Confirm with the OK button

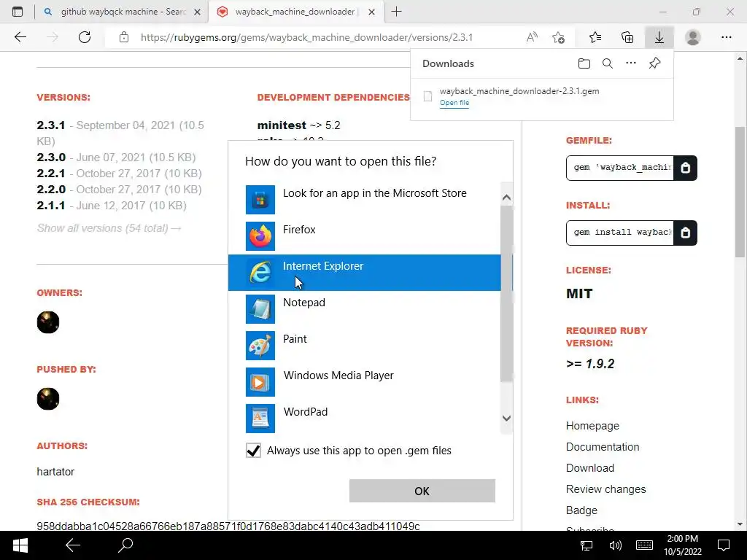click(x=422, y=491)
